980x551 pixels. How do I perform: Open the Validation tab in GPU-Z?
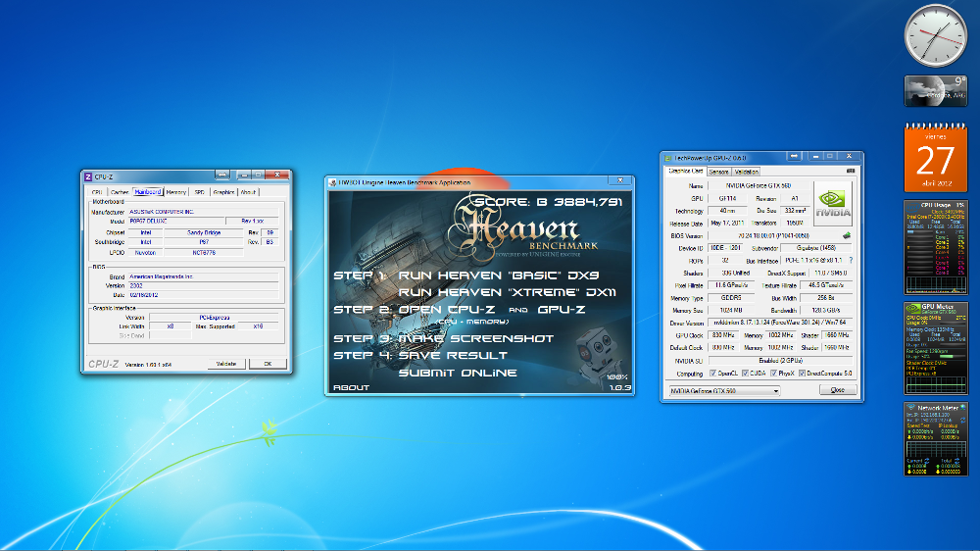[746, 172]
